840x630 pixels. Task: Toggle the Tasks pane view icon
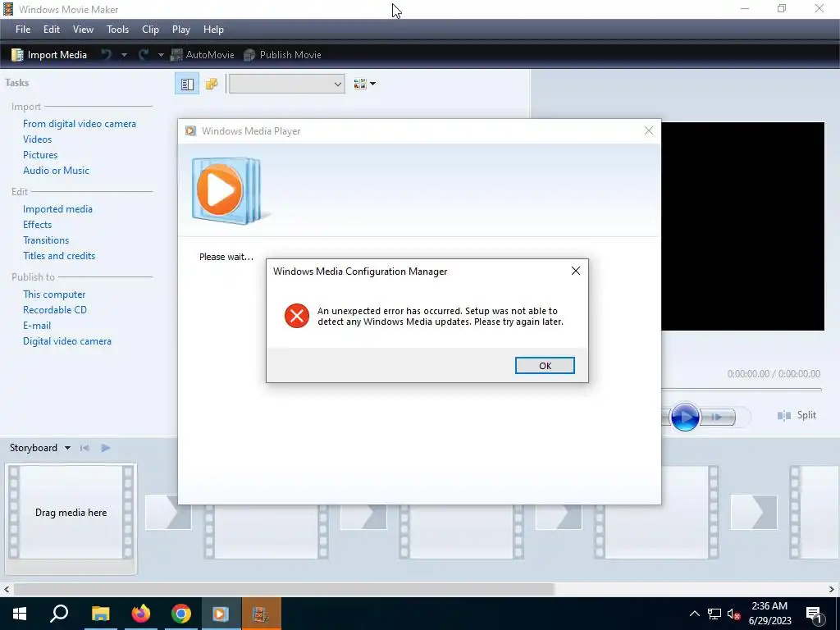tap(187, 84)
